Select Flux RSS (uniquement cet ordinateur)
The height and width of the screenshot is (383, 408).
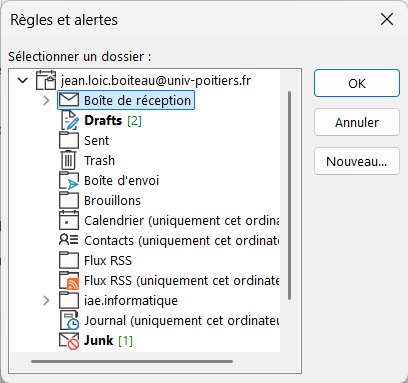click(x=182, y=280)
